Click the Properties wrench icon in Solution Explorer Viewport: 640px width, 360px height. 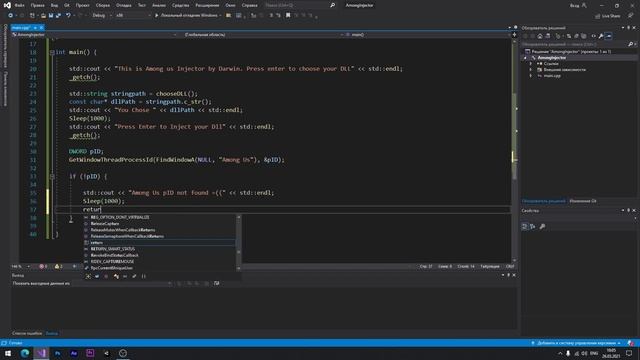tap(601, 36)
